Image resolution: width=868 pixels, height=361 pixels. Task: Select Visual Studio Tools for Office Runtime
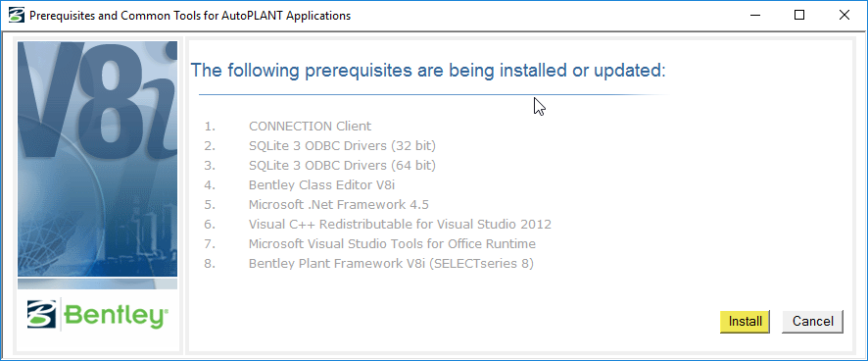(x=392, y=243)
